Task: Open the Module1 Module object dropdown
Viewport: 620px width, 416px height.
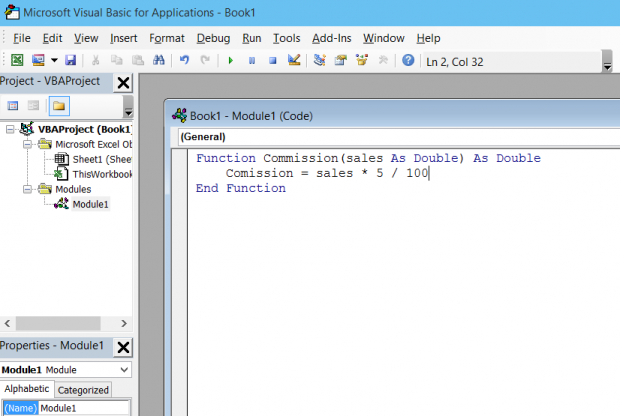Action: tap(124, 370)
